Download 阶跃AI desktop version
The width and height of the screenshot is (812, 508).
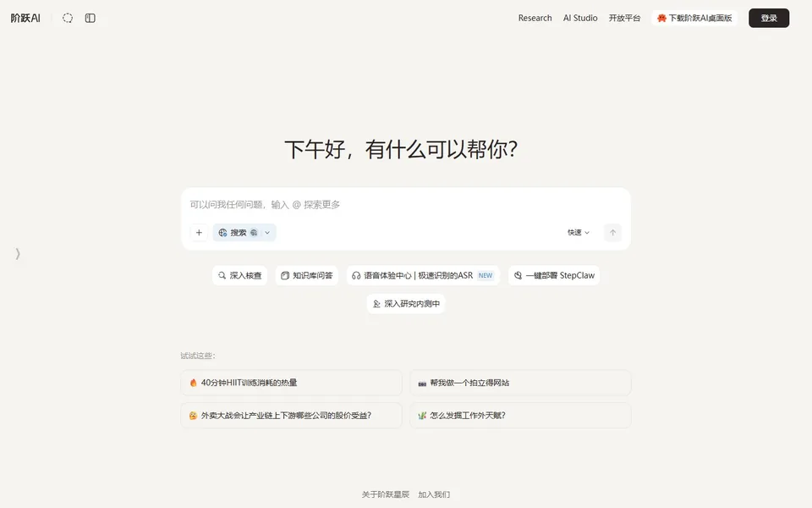click(694, 18)
